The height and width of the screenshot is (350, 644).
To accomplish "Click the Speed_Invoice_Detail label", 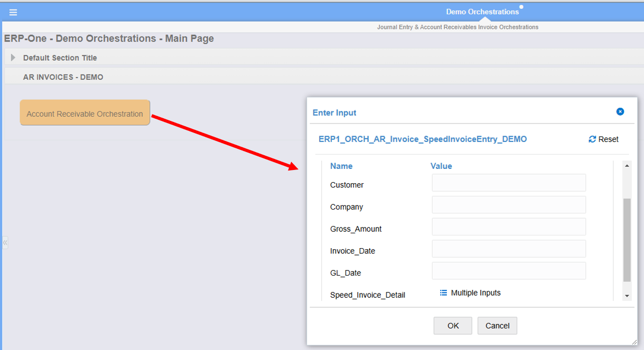I will (x=368, y=295).
